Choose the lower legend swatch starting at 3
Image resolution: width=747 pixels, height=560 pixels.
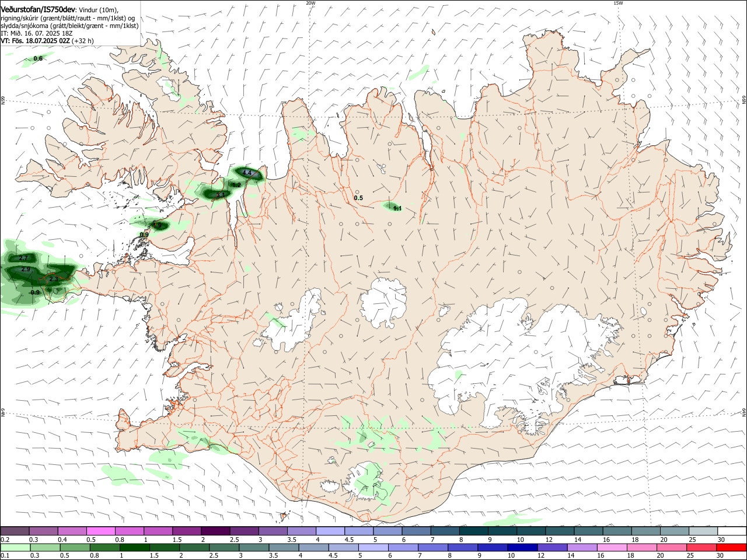coord(254,547)
